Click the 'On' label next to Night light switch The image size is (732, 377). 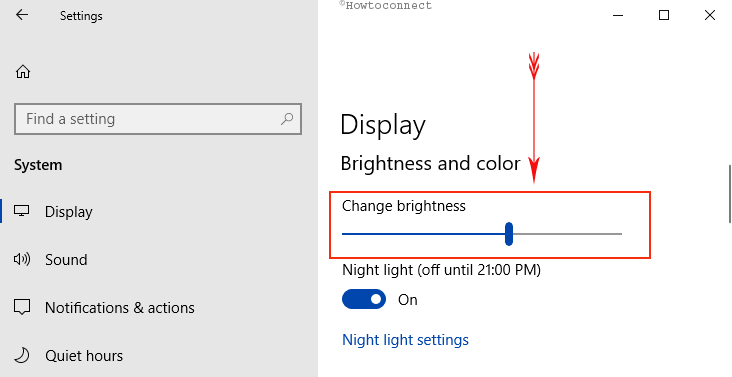click(408, 300)
